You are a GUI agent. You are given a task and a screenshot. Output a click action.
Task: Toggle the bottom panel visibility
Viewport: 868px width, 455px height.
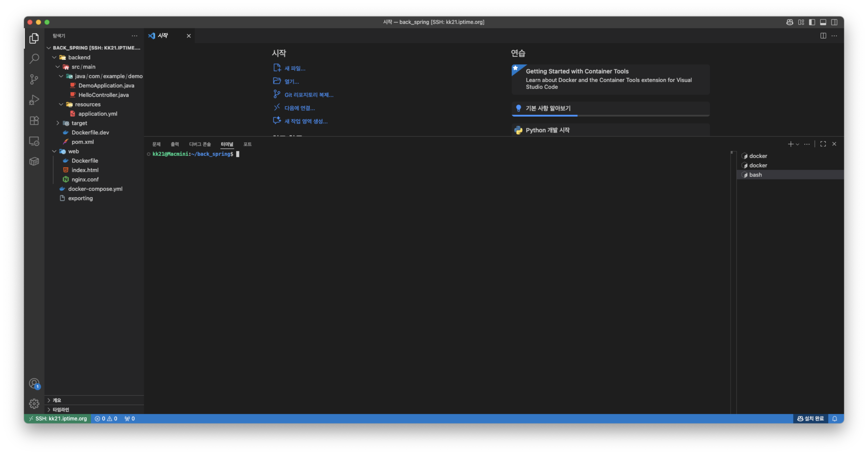pyautogui.click(x=823, y=22)
